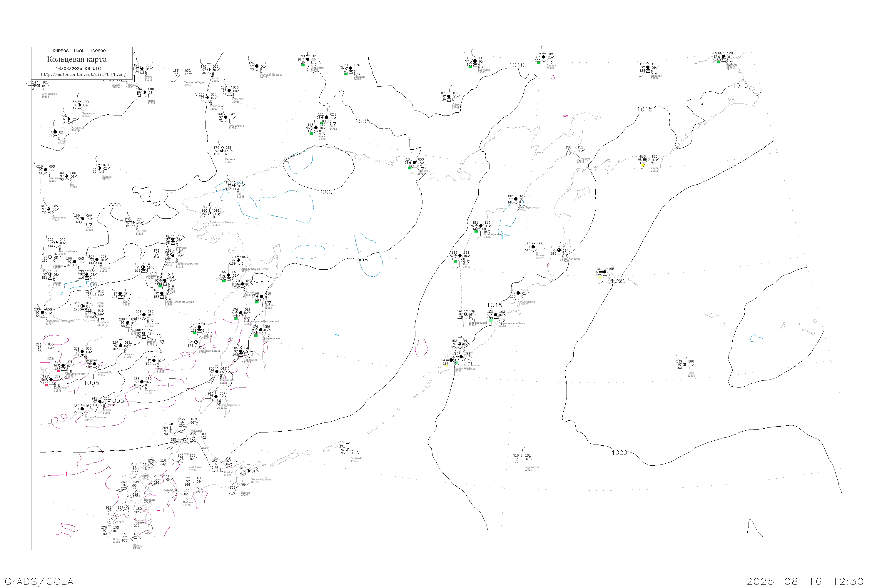Click the station circle at Угино 31016
The width and height of the screenshot is (882, 588).
pos(144,92)
